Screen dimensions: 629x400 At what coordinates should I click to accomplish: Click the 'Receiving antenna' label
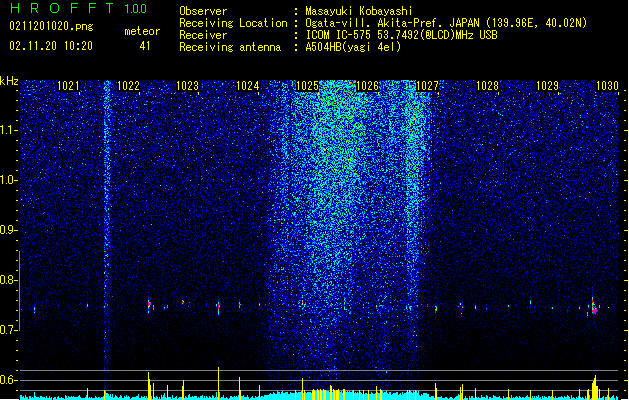point(230,47)
